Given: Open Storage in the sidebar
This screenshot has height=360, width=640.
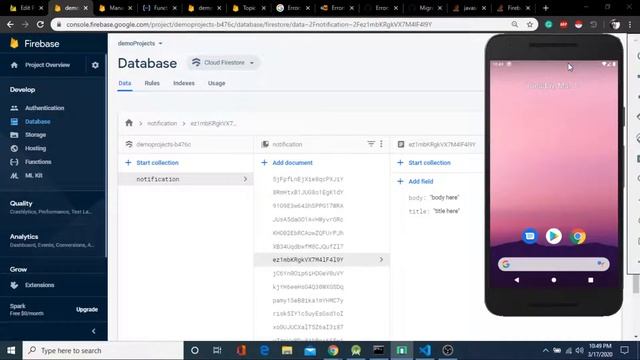Looking at the screenshot, I should coord(36,135).
